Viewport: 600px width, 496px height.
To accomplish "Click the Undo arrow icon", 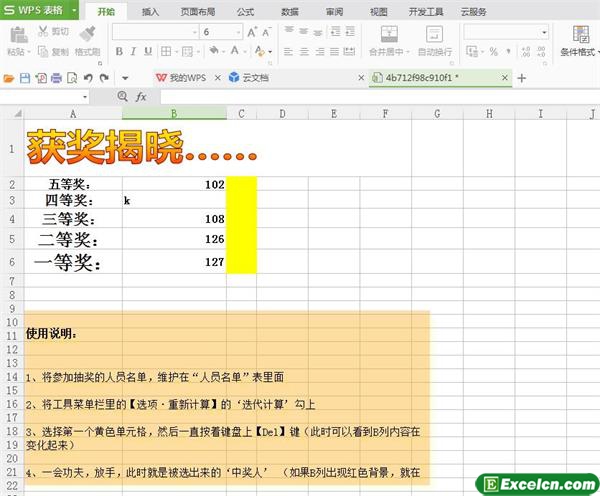I will tap(88, 77).
